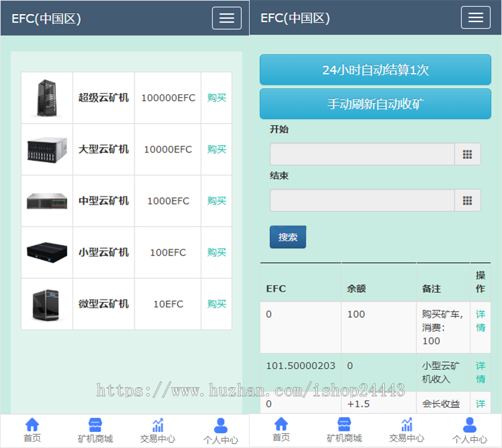The image size is (502, 448).
Task: Select 微型云矿机 tower image
Action: coord(47,304)
